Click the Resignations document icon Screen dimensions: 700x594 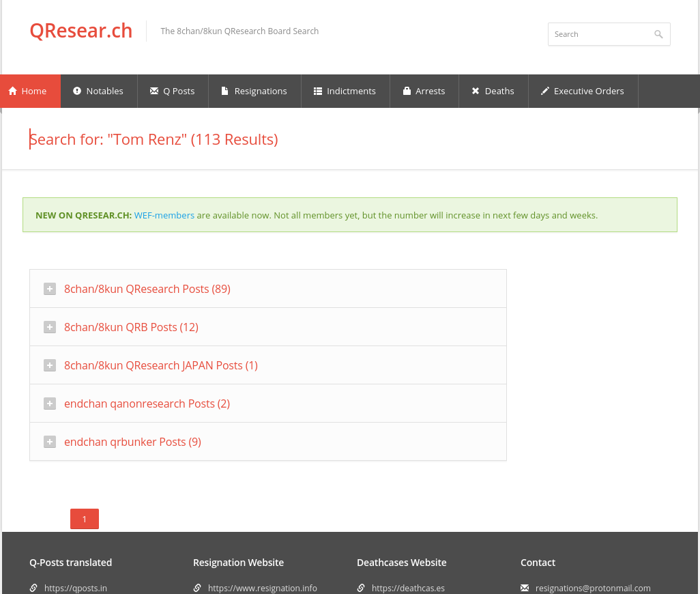pyautogui.click(x=225, y=91)
